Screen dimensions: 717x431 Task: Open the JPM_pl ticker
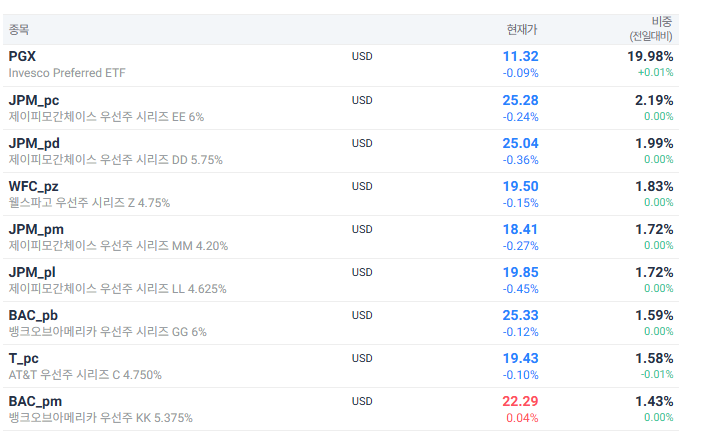pos(32,272)
